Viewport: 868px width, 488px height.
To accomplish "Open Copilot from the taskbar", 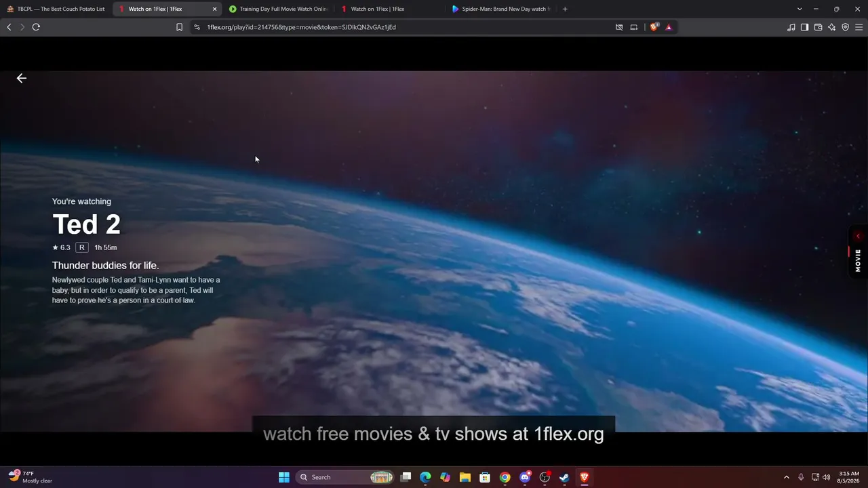I will [445, 477].
